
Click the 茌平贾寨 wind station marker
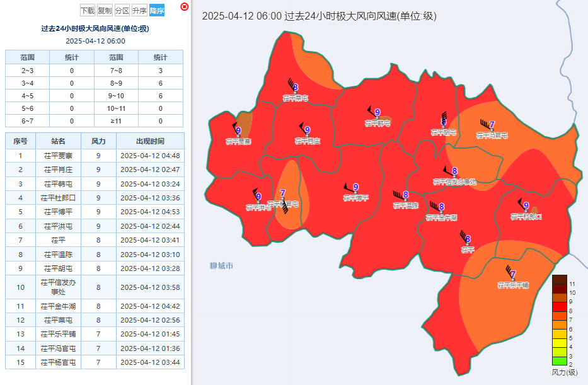tap(238, 136)
